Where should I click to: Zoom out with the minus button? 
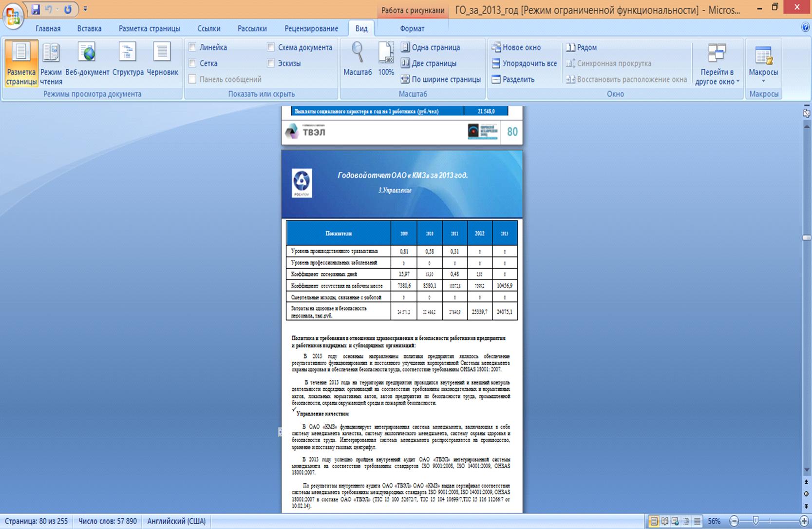[x=735, y=521]
